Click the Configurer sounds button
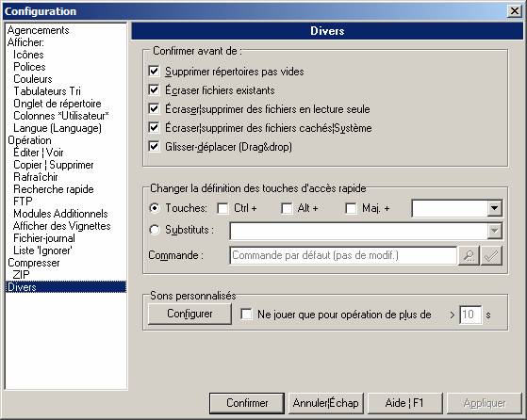Viewport: 527px width, 420px height. 189,314
